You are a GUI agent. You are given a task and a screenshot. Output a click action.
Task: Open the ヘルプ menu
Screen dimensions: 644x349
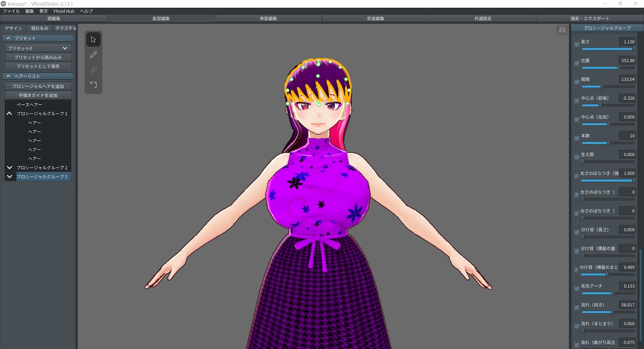[86, 11]
